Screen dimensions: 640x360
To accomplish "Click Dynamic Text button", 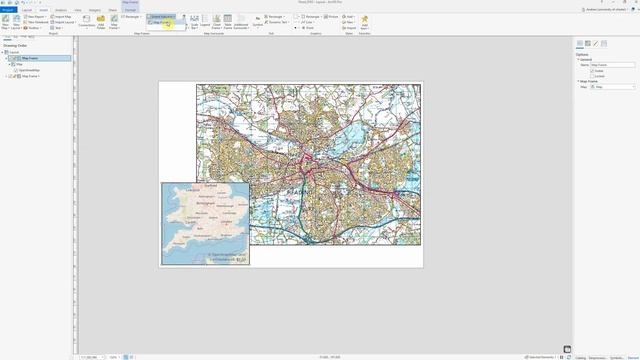I will pyautogui.click(x=277, y=22).
